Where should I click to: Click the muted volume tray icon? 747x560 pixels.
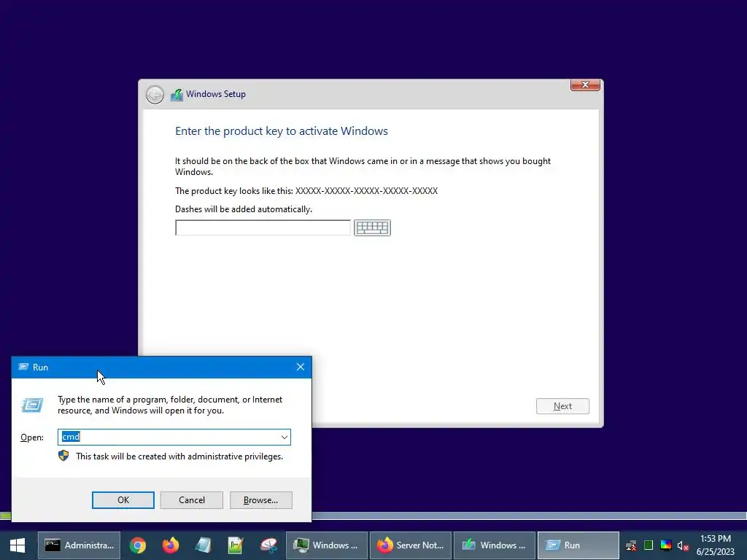[x=683, y=545]
